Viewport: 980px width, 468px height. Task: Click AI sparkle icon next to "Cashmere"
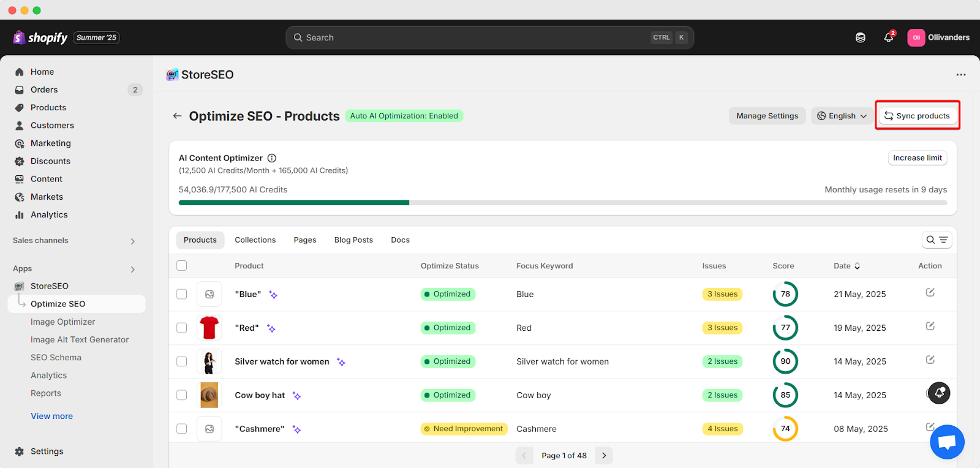[296, 429]
